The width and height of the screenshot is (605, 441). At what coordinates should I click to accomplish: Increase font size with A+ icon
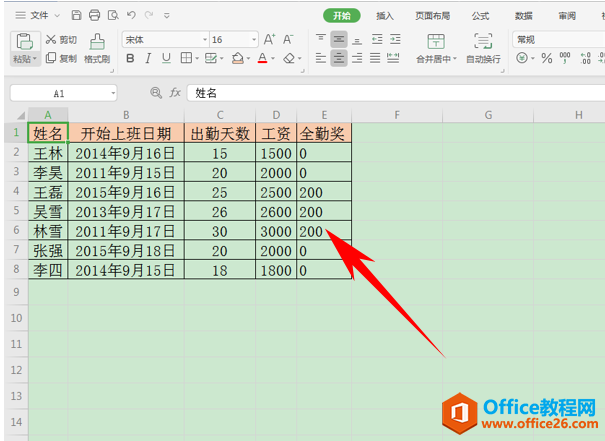pos(269,39)
